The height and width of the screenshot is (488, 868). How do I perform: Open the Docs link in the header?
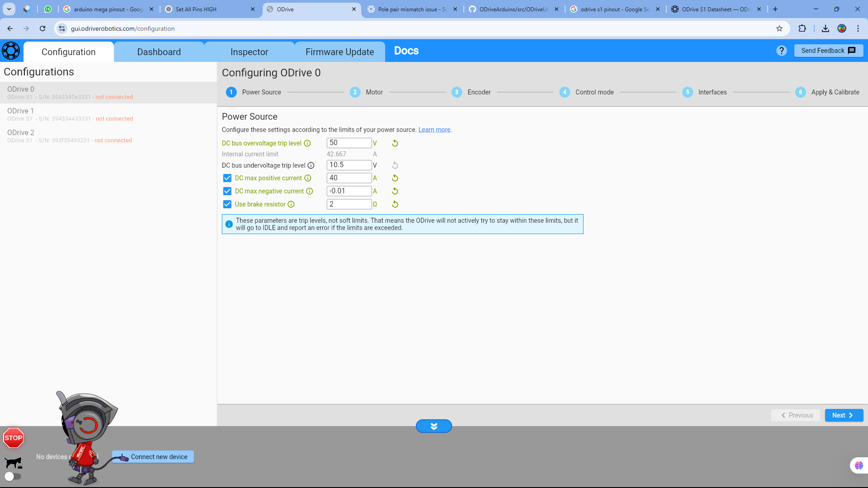(x=406, y=51)
